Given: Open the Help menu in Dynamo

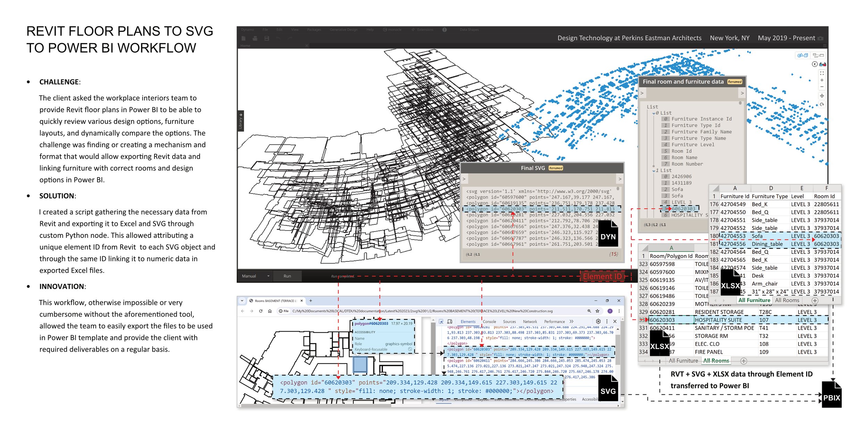Looking at the screenshot, I should tap(370, 30).
